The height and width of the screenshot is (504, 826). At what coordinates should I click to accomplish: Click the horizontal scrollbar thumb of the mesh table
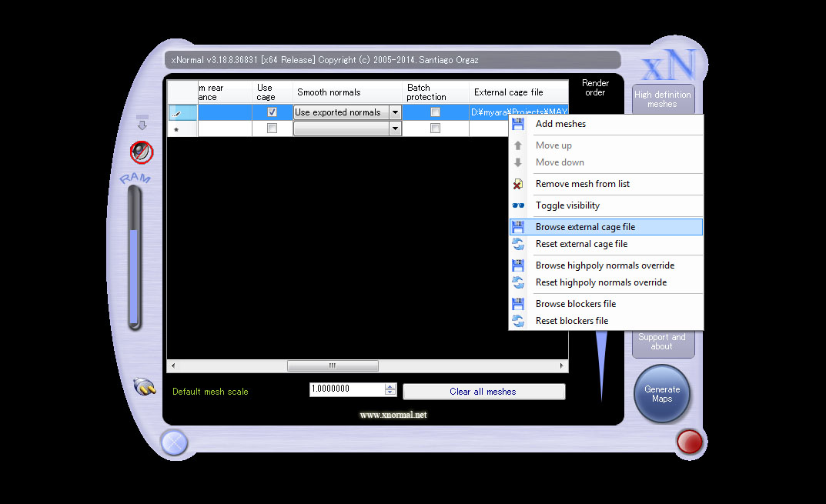pos(333,366)
